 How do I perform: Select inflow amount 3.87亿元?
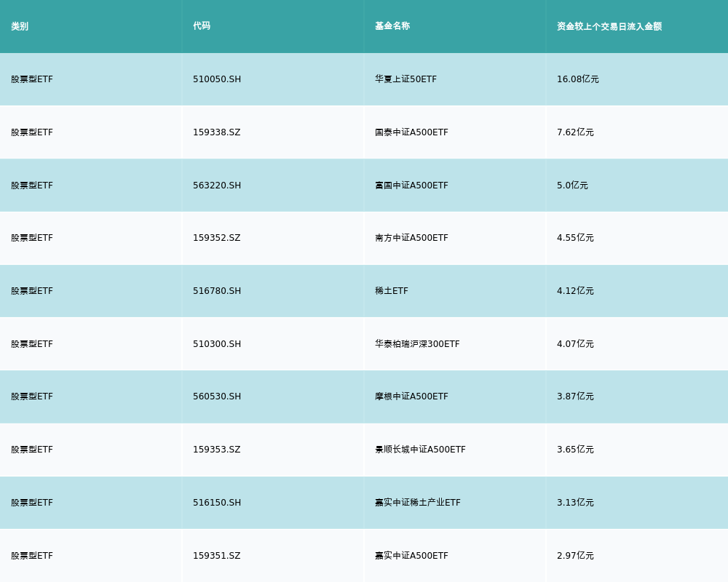(x=575, y=396)
